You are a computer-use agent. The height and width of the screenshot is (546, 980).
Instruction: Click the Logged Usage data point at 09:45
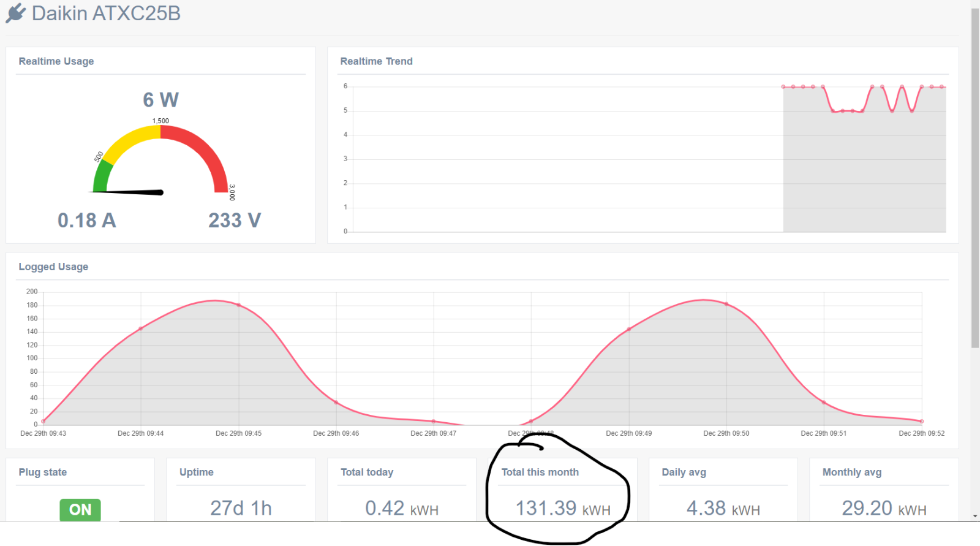click(x=238, y=305)
